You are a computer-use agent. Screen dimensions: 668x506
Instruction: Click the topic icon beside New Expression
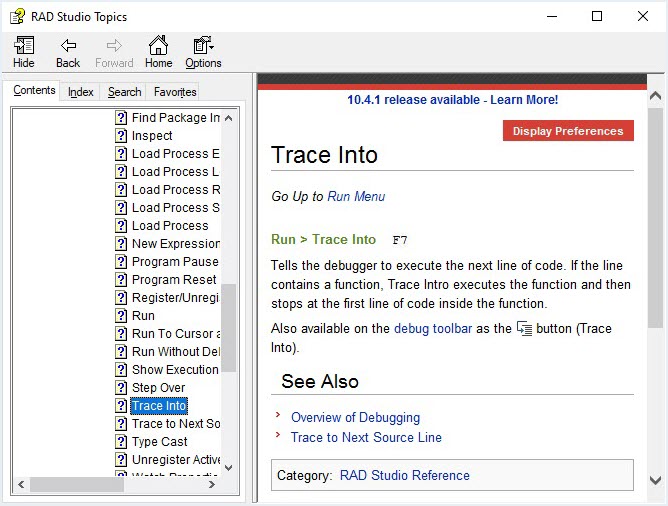121,244
